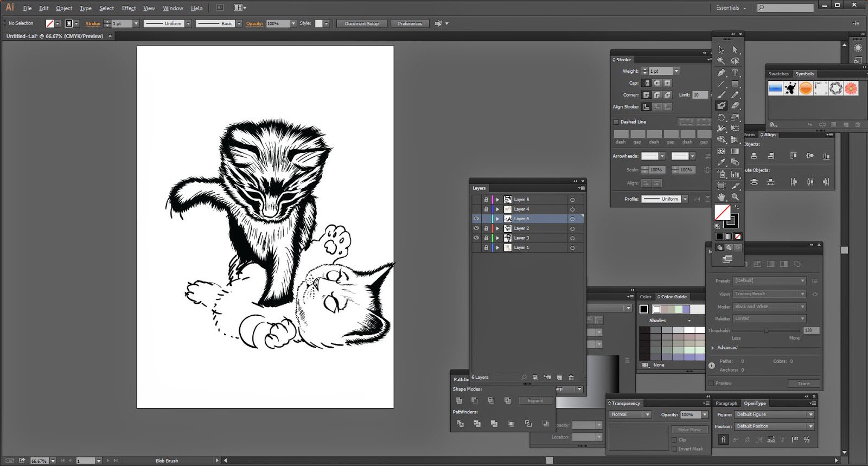Choose the Rectangle tool

735,84
